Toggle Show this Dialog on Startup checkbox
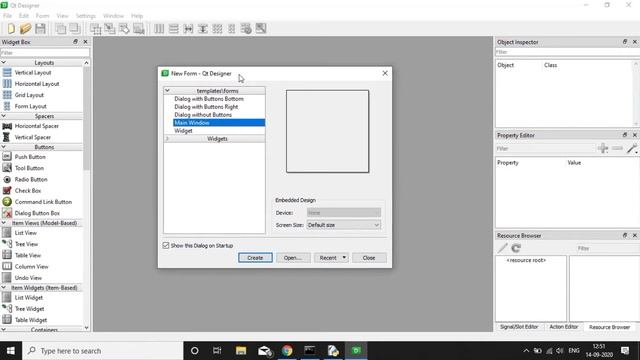 point(166,246)
